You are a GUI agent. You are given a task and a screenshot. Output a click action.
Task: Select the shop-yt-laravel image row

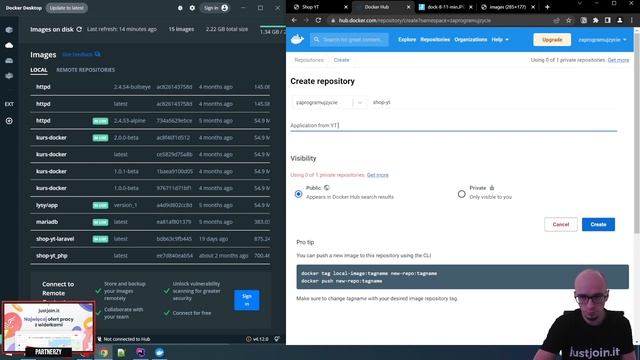[x=150, y=239]
